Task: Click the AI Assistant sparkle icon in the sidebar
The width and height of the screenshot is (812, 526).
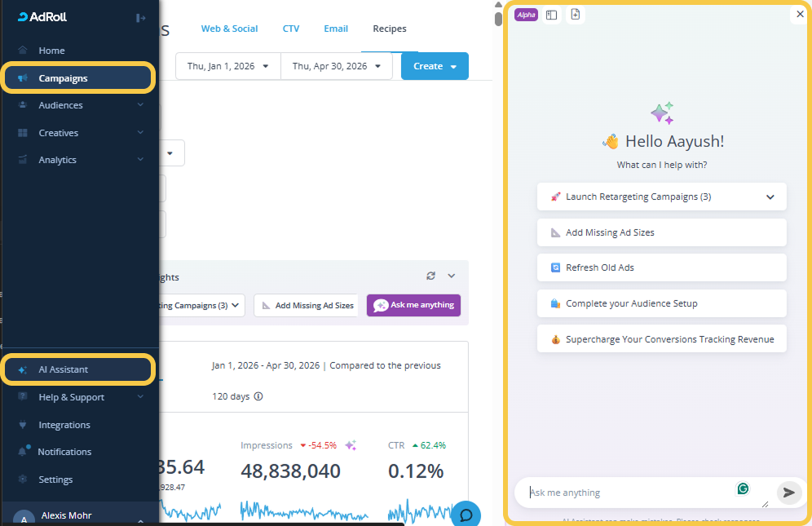Action: [x=22, y=369]
